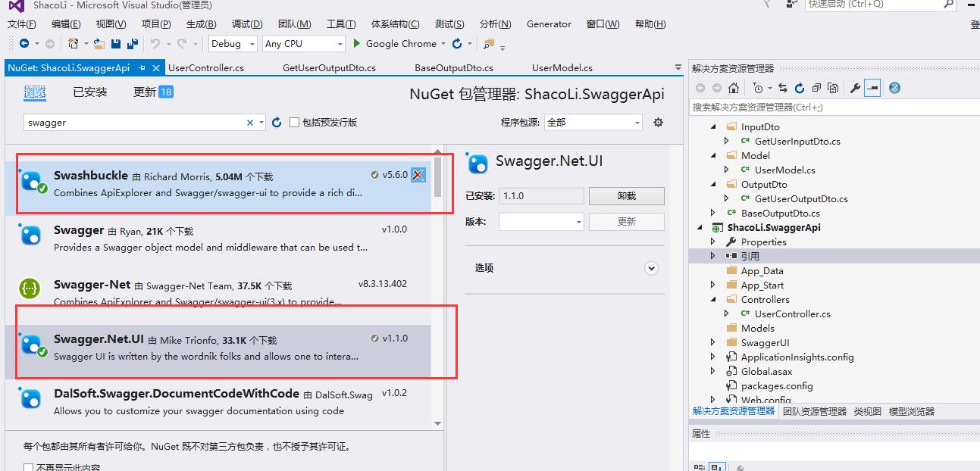Open the package source dropdown
980x471 pixels.
pyautogui.click(x=593, y=122)
